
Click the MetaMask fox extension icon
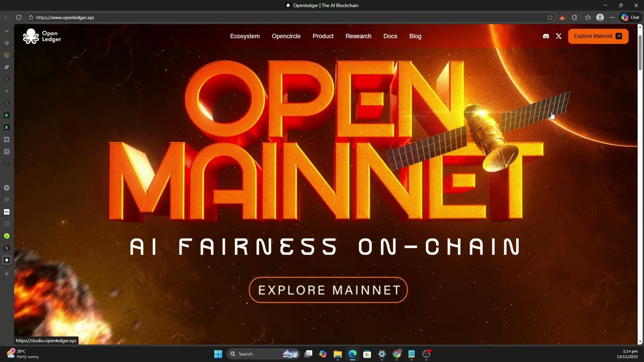[x=562, y=18]
